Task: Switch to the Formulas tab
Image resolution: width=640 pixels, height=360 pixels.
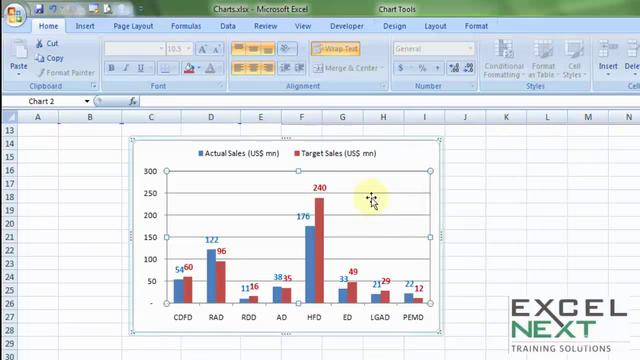Action: [186, 26]
